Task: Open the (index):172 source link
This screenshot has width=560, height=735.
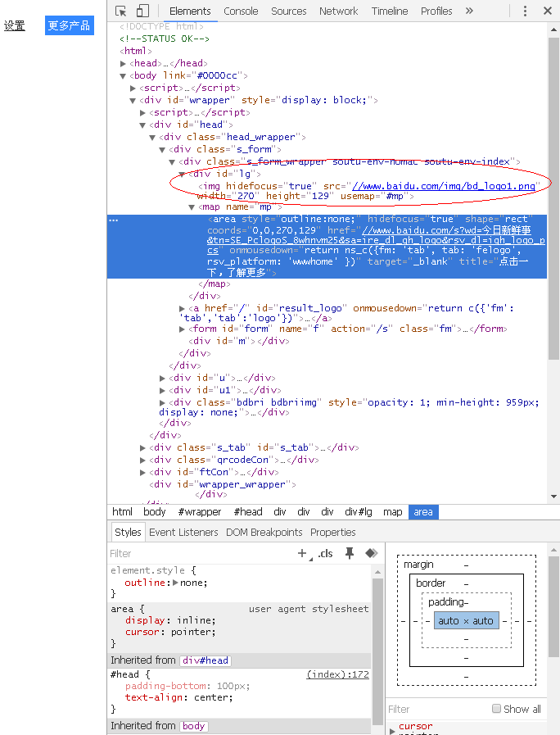Action: [x=337, y=674]
